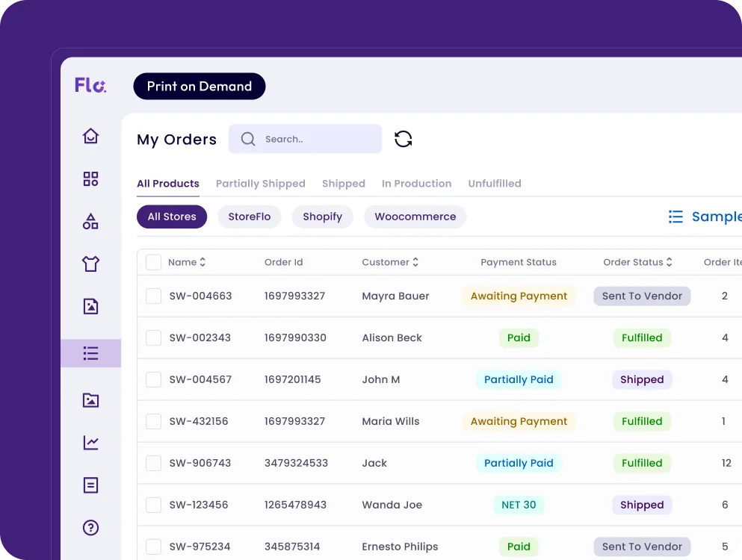The width and height of the screenshot is (742, 560).
Task: Click order id 3479324533
Action: [x=296, y=463]
